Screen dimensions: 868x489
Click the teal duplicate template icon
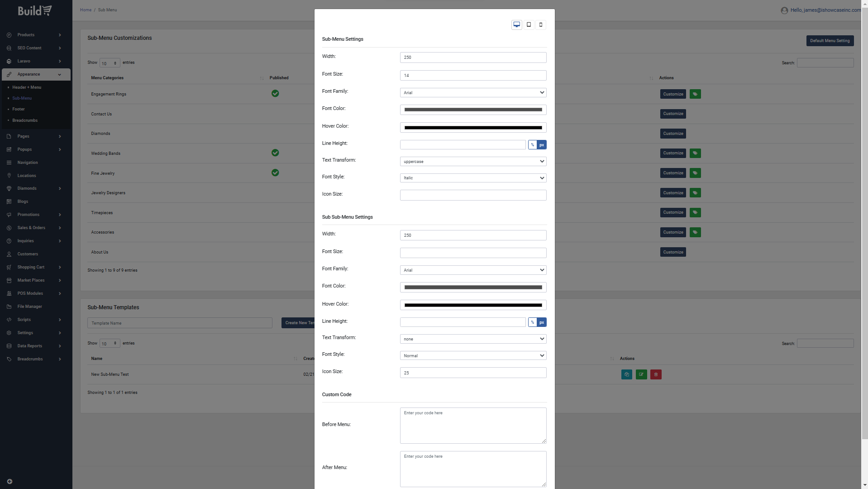(626, 374)
